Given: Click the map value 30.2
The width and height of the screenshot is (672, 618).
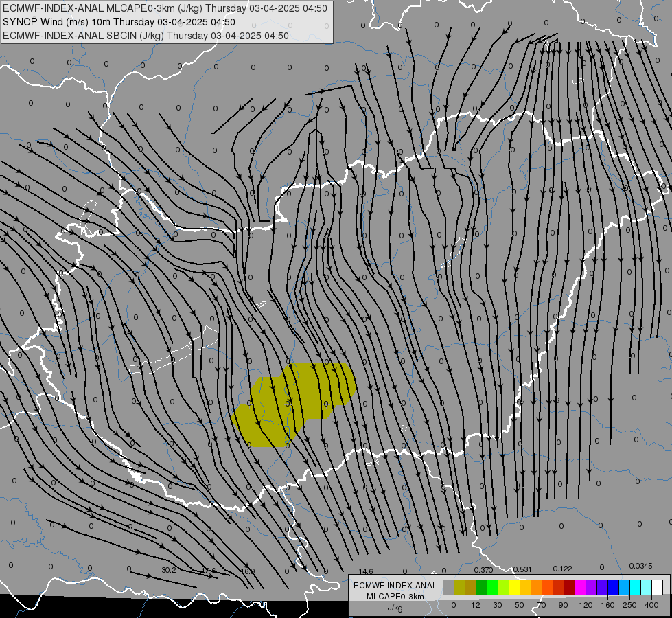Looking at the screenshot, I should [x=169, y=570].
